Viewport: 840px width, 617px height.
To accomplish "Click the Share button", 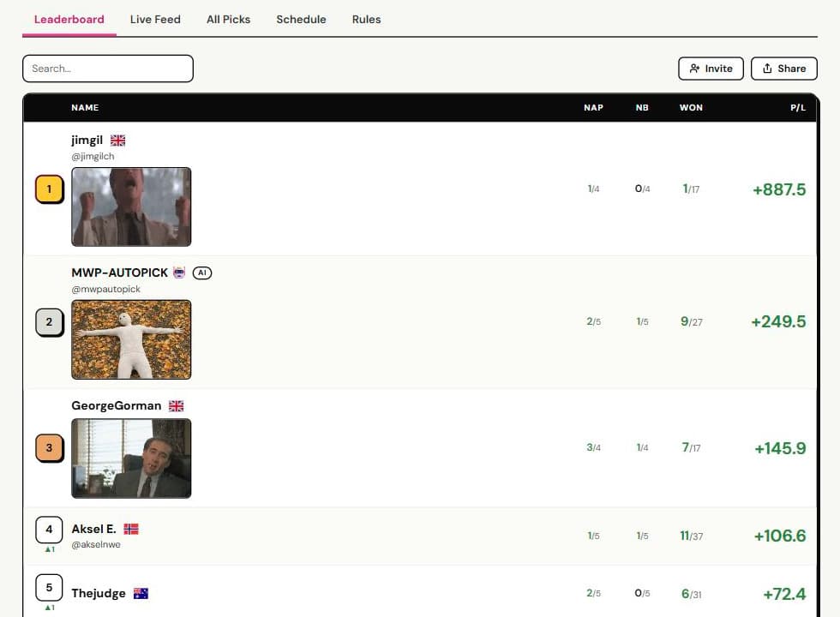I will (x=783, y=69).
